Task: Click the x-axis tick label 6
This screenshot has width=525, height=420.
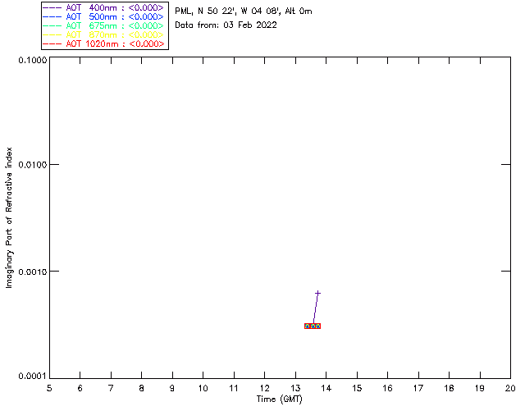Action: point(80,388)
